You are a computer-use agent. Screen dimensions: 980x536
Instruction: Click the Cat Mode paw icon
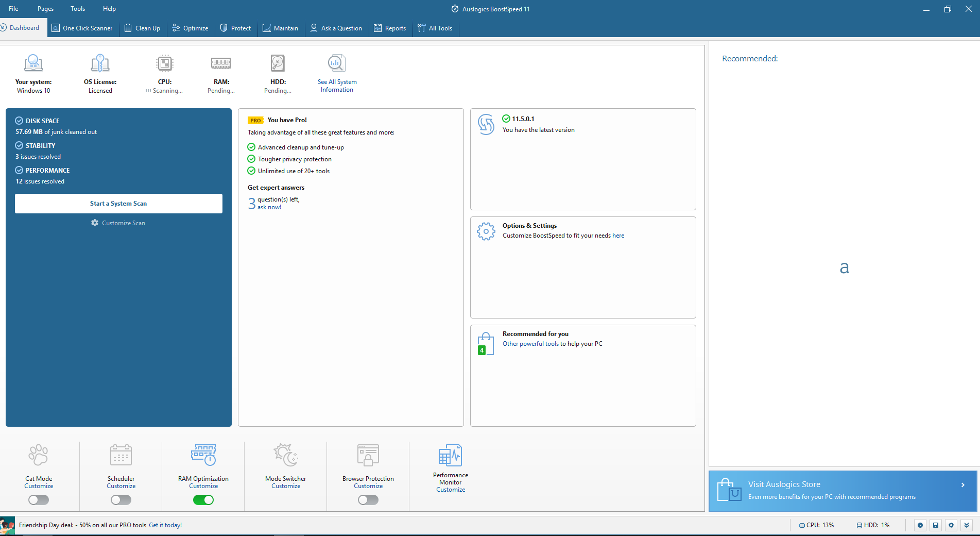(39, 455)
